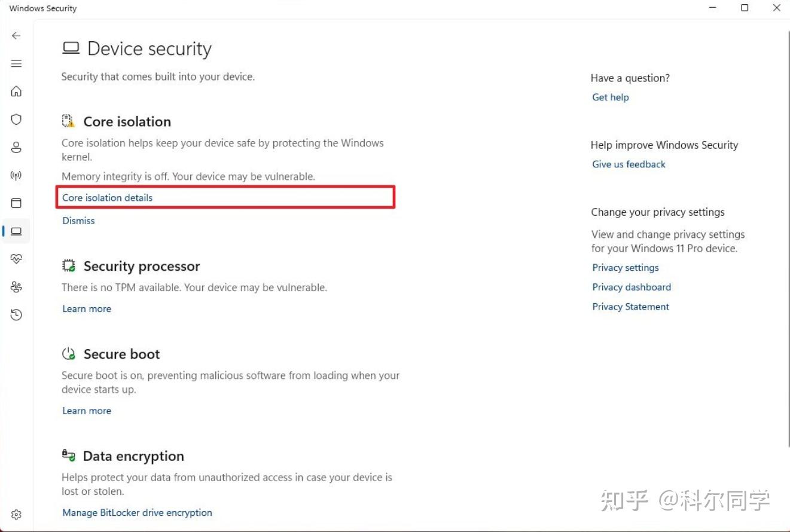Select the App & browser control icon
The width and height of the screenshot is (790, 532).
click(16, 203)
